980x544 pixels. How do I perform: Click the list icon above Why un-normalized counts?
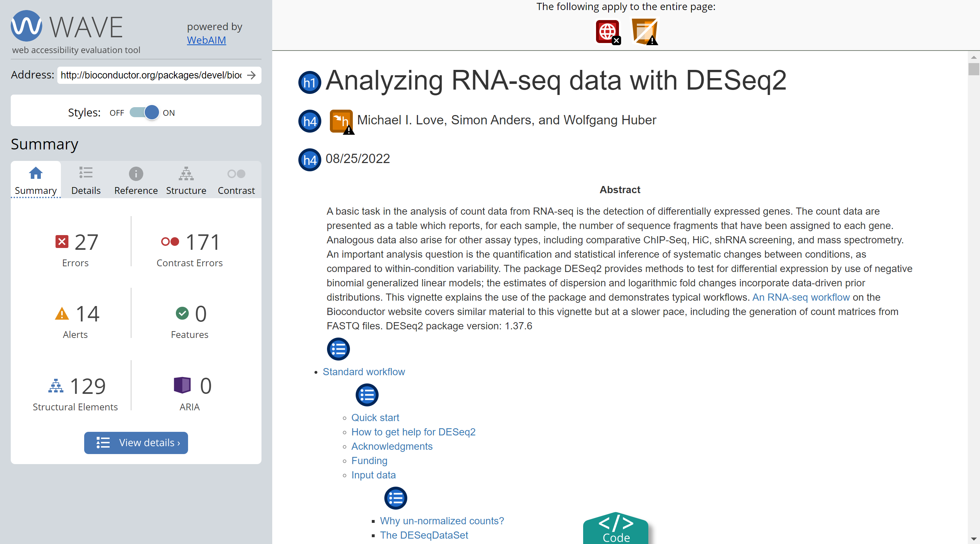coord(395,498)
